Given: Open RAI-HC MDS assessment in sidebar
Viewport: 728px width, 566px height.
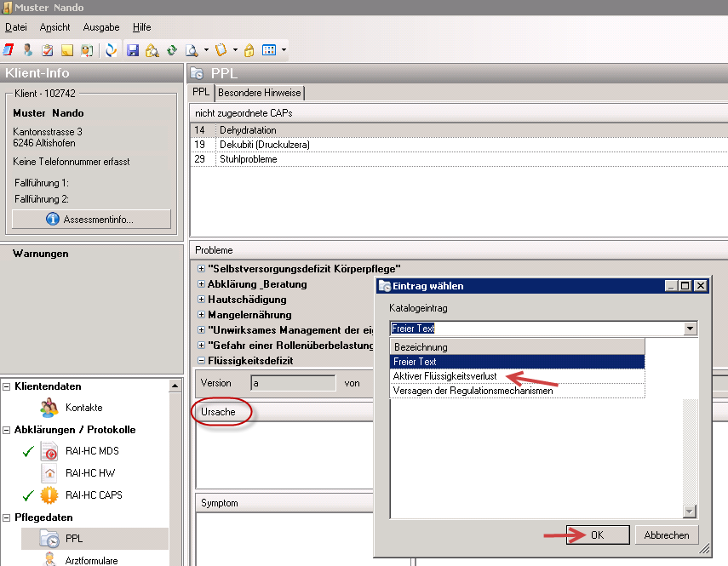Looking at the screenshot, I should [91, 451].
